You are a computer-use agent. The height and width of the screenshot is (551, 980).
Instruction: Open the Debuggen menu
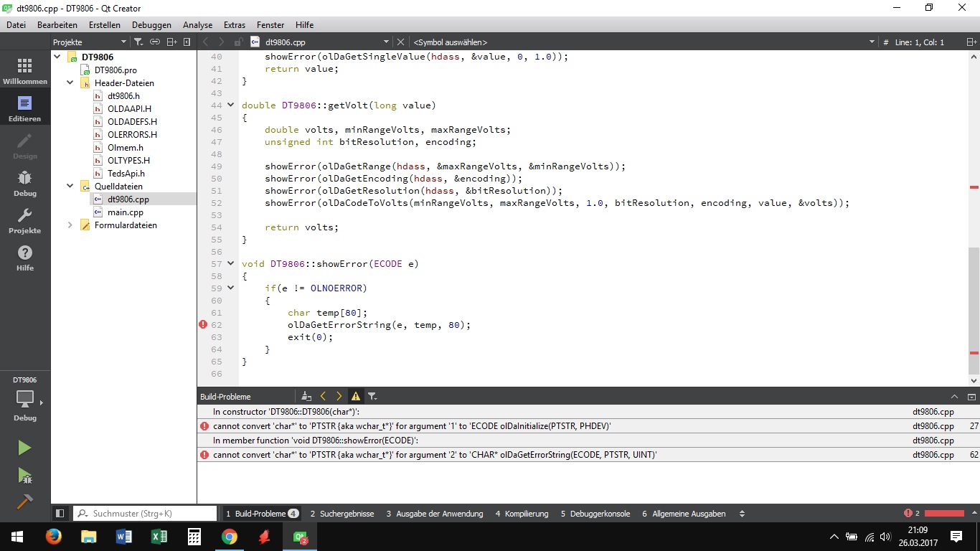point(151,24)
